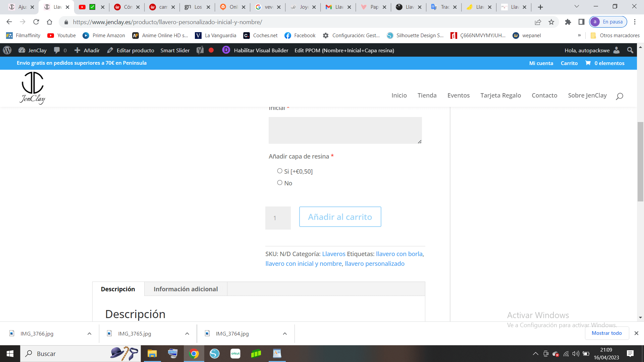The height and width of the screenshot is (362, 644).
Task: Expand the IMG_3766.jpg download options arrow
Action: [x=89, y=334]
